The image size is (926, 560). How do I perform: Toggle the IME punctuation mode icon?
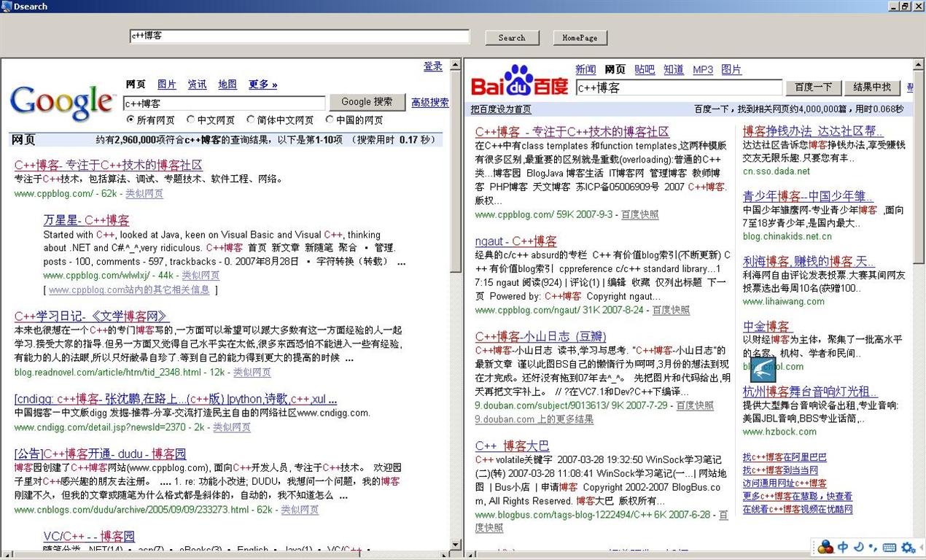tap(873, 547)
